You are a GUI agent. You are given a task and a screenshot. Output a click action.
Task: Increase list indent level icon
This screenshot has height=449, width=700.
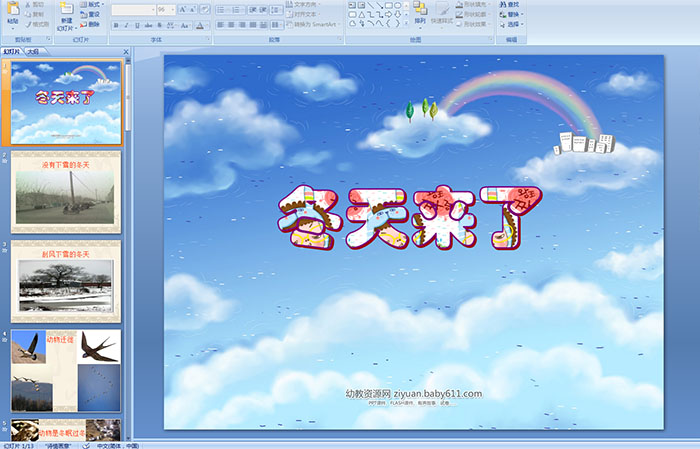(263, 9)
